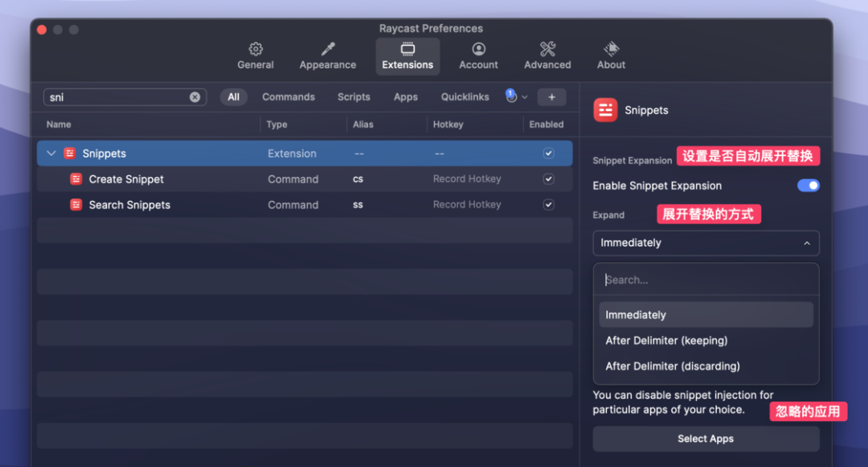Open the Appearance preferences brush icon

coord(328,49)
